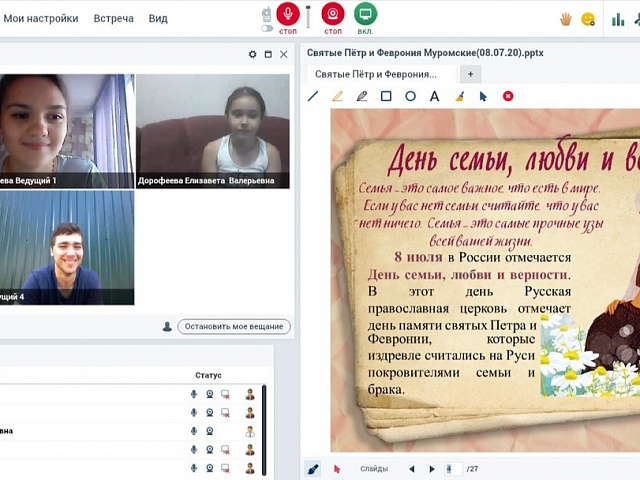Click the Статус column header
The width and height of the screenshot is (640, 480).
tap(208, 375)
